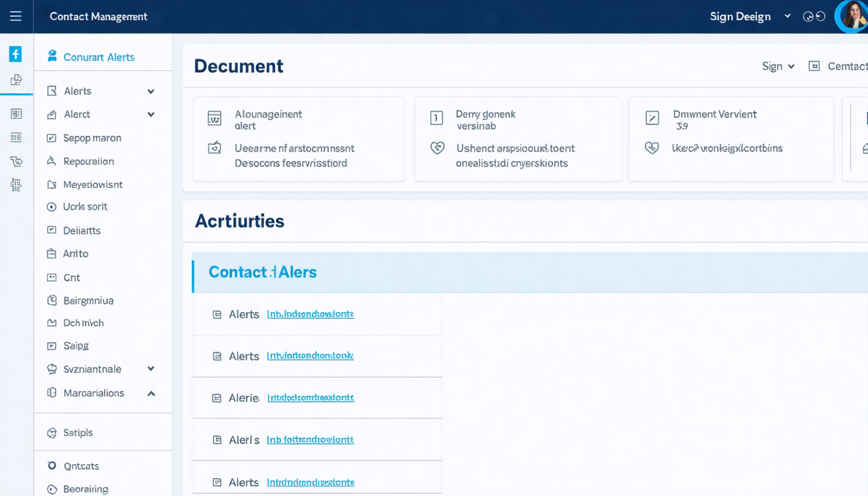
Task: Expand the Sign Deeign dropdown arrow
Action: pos(787,16)
